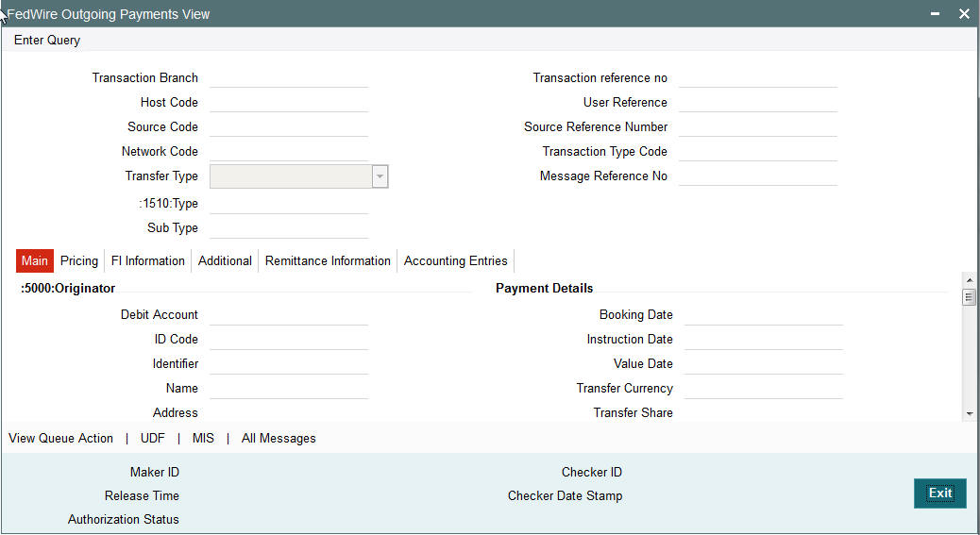The height and width of the screenshot is (535, 980).
Task: Click the Transaction Type Code field
Action: coord(758,152)
